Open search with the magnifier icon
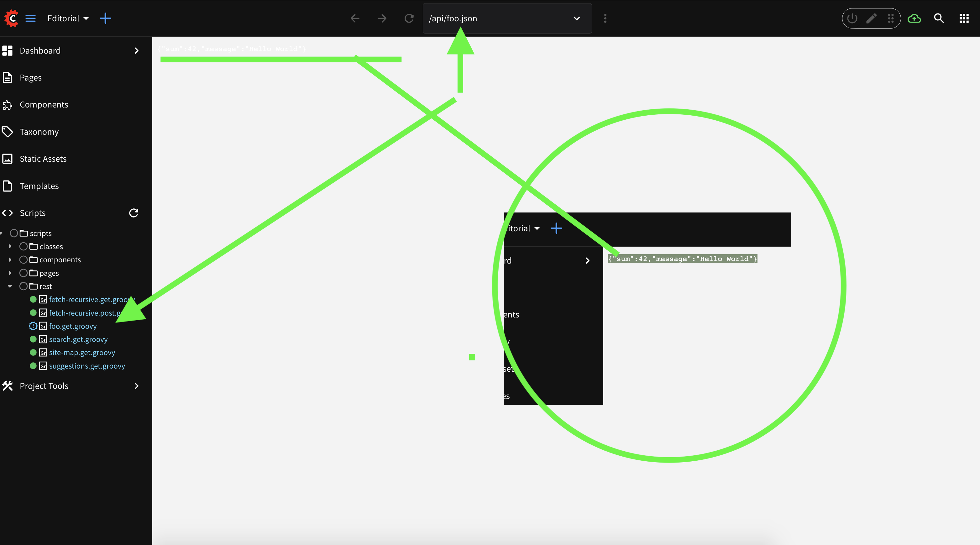980x545 pixels. pyautogui.click(x=939, y=18)
